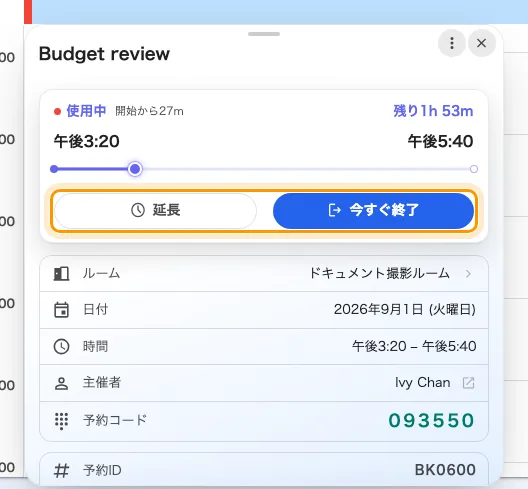Click the booking ID BK0600
Screen dimensions: 528x489
pyautogui.click(x=445, y=470)
